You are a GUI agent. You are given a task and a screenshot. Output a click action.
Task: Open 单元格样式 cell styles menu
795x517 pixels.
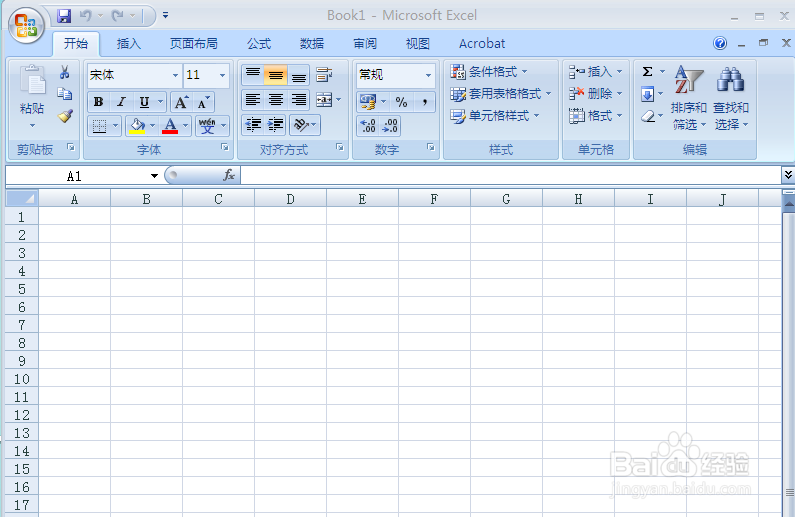(x=495, y=116)
